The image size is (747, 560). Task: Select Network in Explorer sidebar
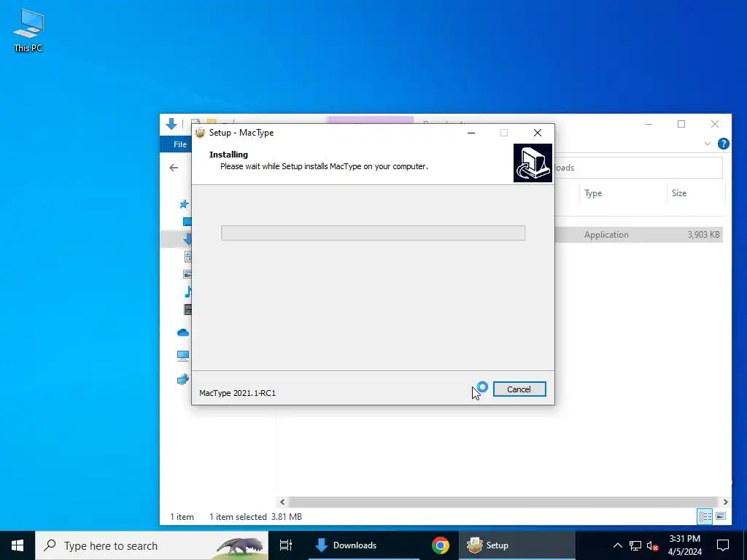click(183, 379)
